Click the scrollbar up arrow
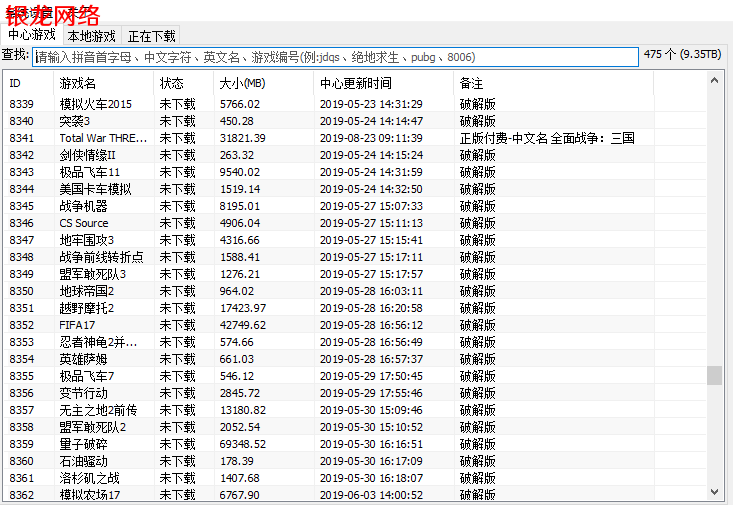 coord(714,80)
